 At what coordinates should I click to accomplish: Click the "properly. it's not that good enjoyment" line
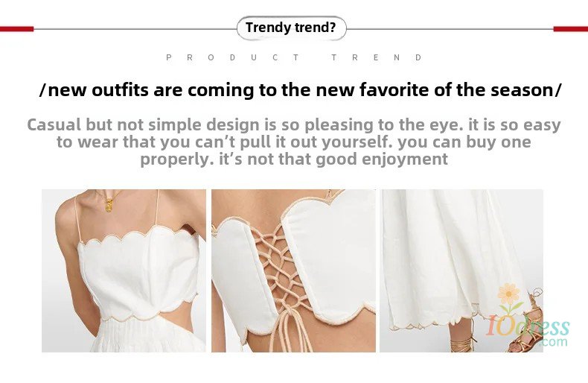coord(294,159)
